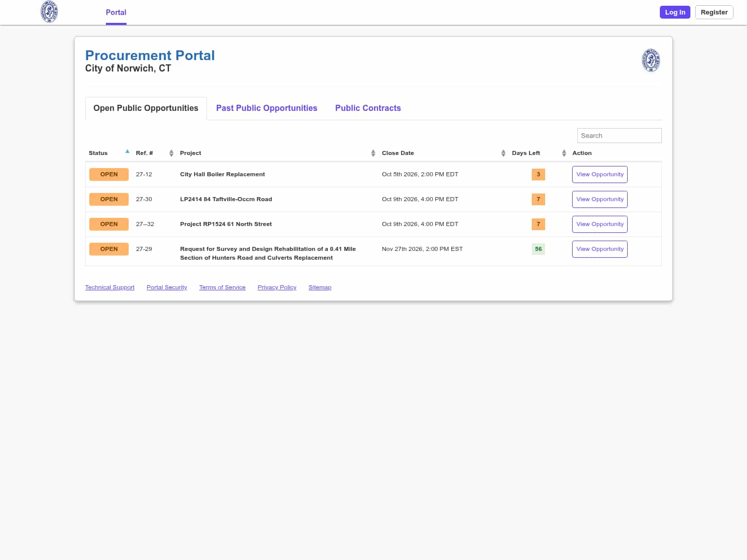Click the Log In button
747x560 pixels.
coord(675,12)
